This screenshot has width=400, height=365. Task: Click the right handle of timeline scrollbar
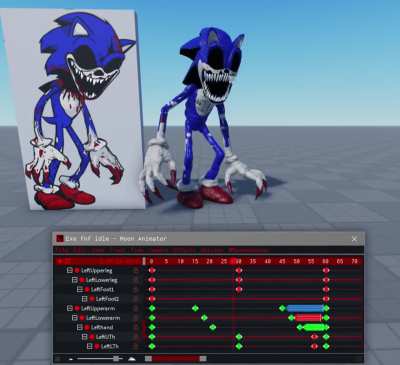pyautogui.click(x=203, y=359)
